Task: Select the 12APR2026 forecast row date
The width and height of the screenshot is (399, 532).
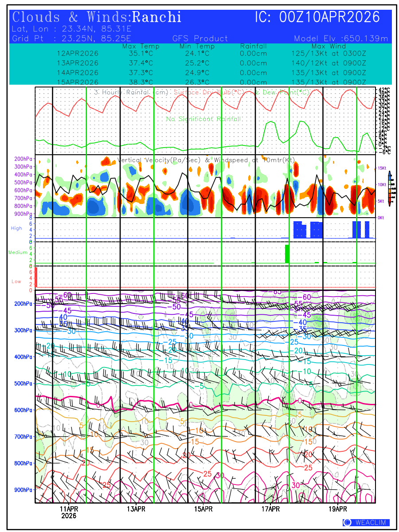Action: click(x=78, y=53)
